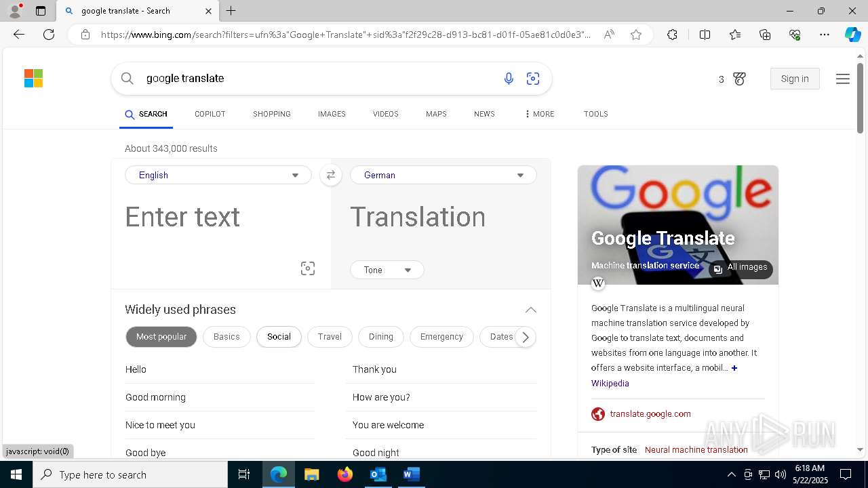Open the TOOLS option
This screenshot has height=488, width=868.
(x=596, y=114)
